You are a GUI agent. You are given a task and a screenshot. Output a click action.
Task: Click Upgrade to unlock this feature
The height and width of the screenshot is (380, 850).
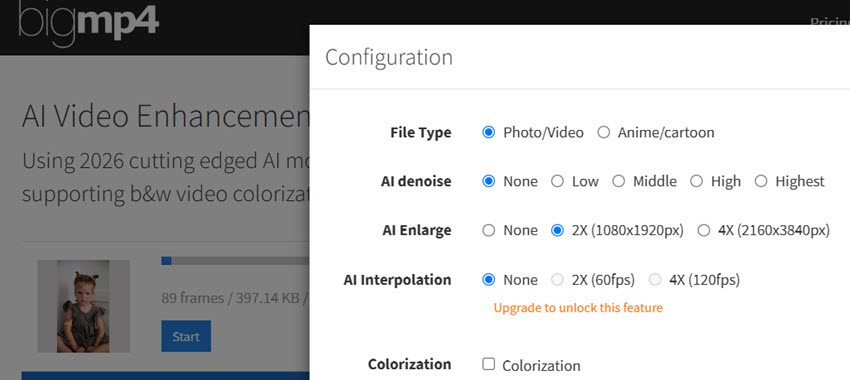[x=578, y=308]
